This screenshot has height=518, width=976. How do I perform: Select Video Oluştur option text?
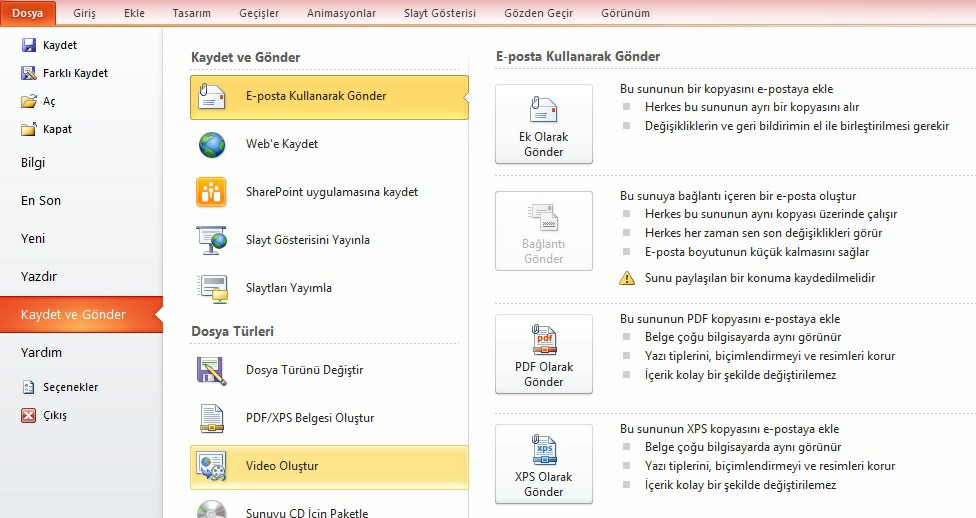point(282,466)
